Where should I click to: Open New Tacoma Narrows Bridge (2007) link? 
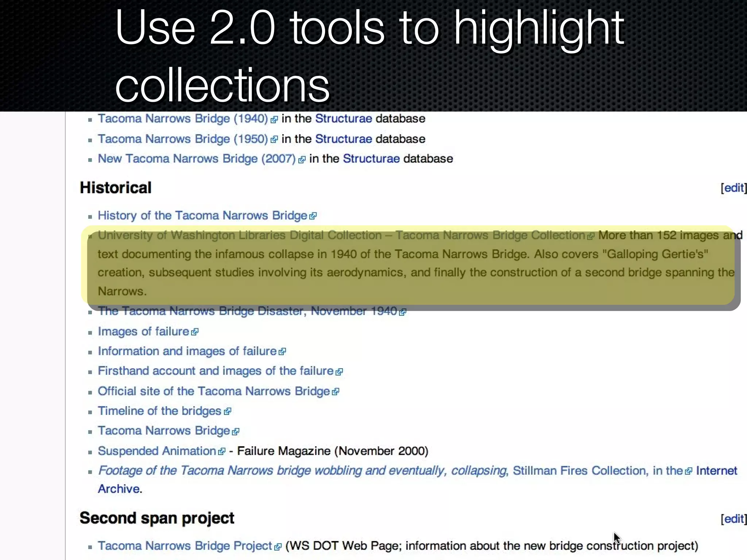point(197,159)
